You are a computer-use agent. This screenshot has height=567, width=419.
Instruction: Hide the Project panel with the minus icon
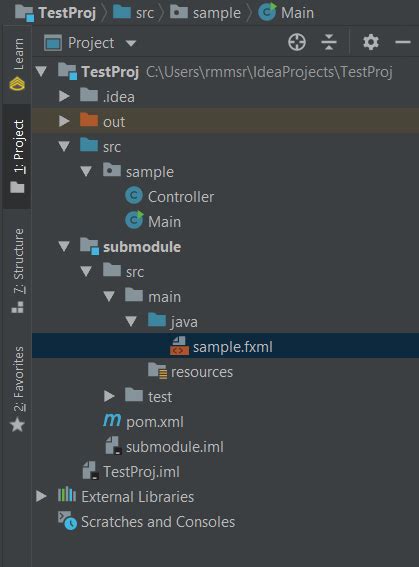tap(402, 43)
